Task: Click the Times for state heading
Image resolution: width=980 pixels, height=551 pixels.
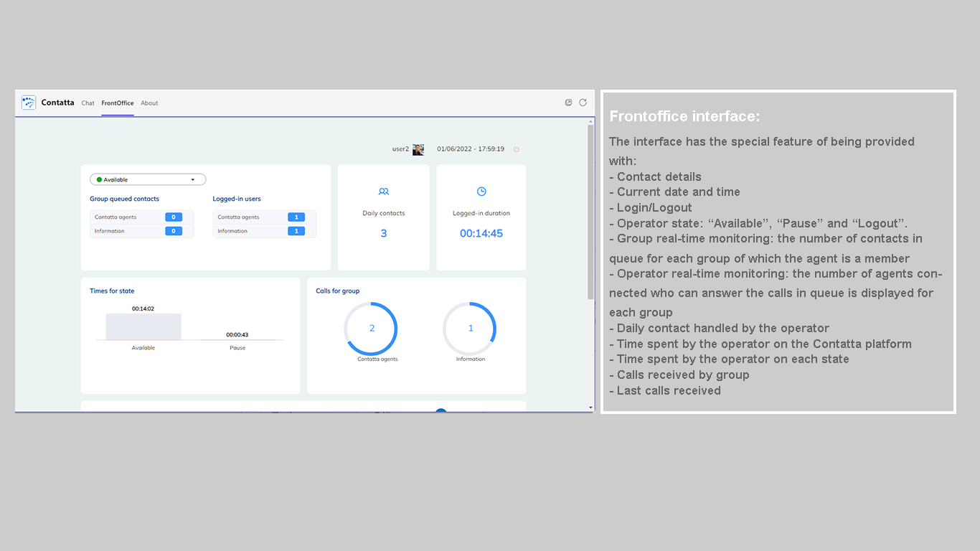Action: point(112,291)
